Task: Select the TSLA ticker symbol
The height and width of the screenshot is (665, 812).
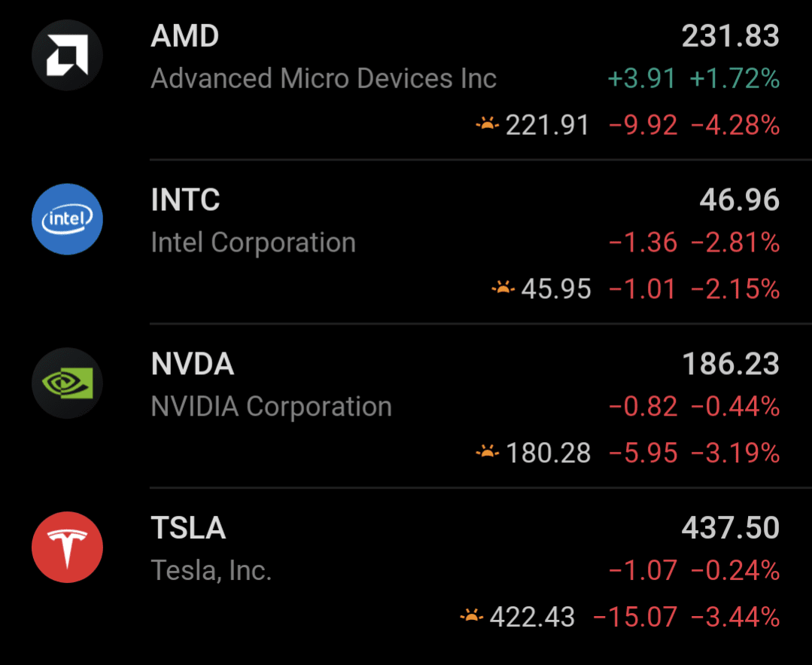Action: pos(188,529)
